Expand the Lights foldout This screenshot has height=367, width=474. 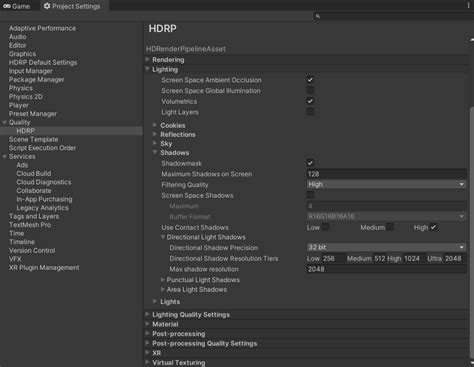click(x=155, y=301)
